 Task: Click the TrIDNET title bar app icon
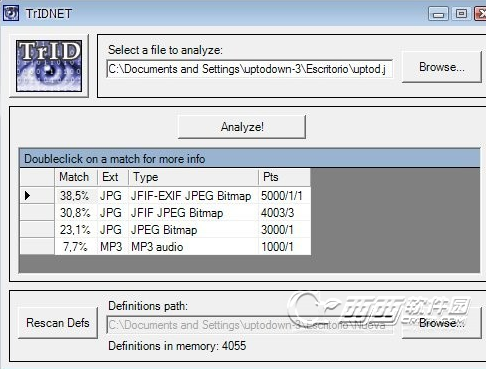(x=11, y=13)
